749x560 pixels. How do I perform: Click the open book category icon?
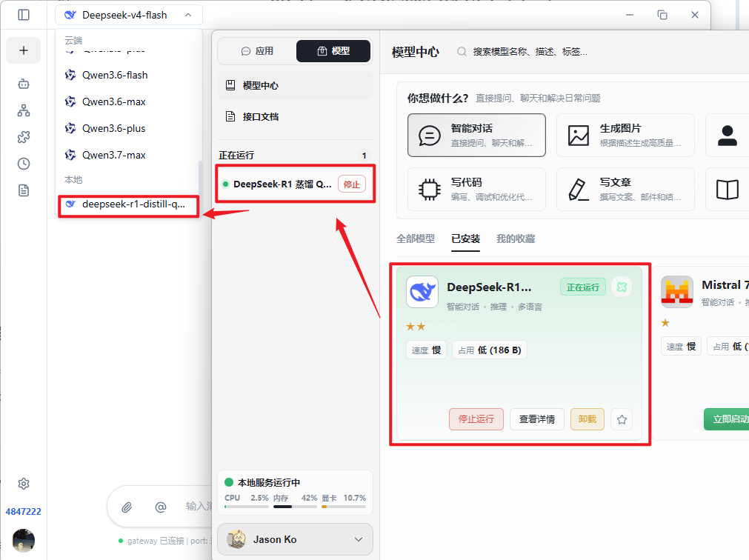[x=727, y=190]
